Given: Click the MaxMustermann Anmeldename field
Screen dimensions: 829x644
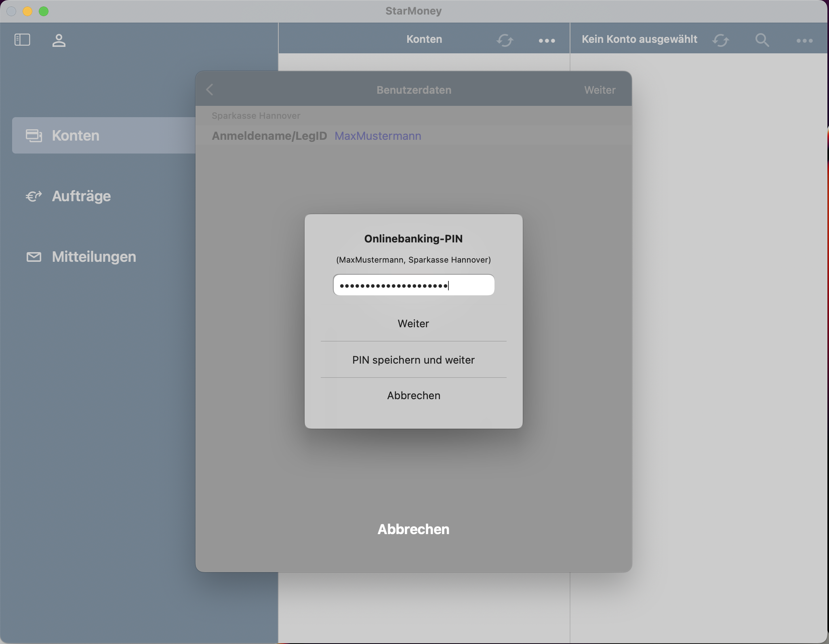Looking at the screenshot, I should [378, 136].
